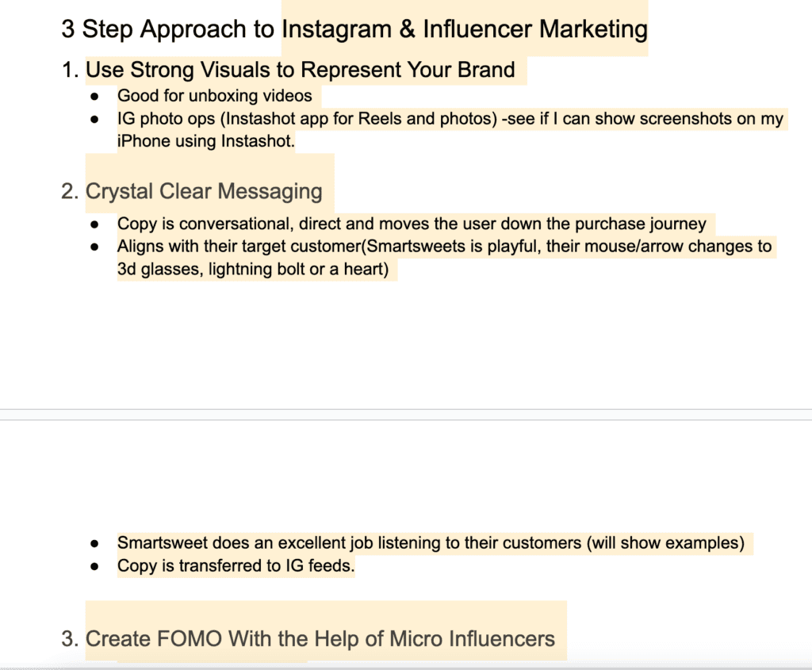Click the 'Copy is conversational, direct' bullet
Image resolution: width=812 pixels, height=670 pixels.
[x=412, y=224]
